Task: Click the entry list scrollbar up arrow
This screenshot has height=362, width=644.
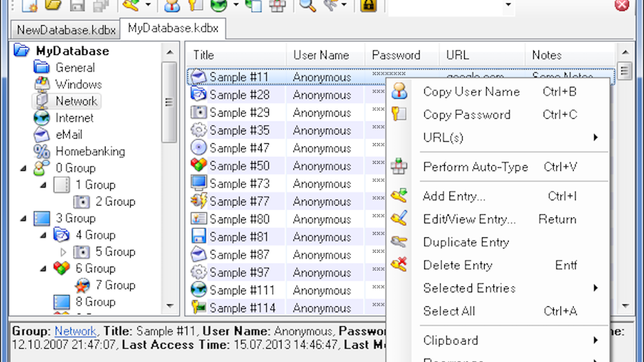Action: point(625,52)
